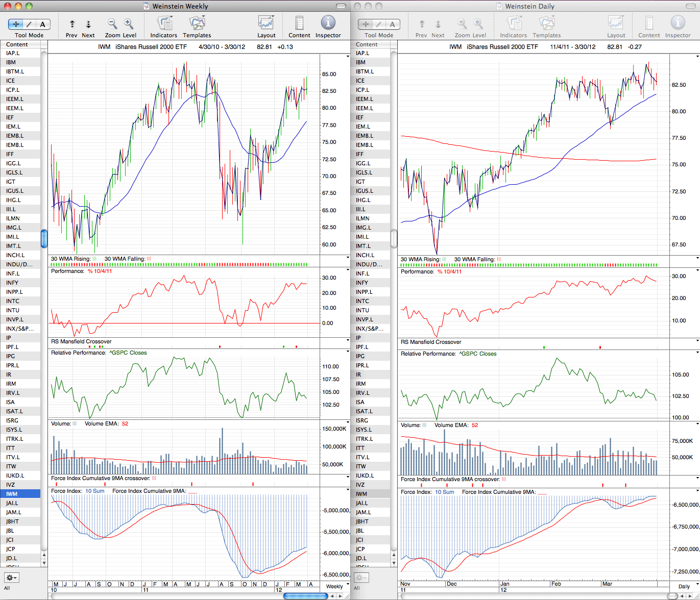Open Templates in Weinstein Daily toolbar

(547, 23)
